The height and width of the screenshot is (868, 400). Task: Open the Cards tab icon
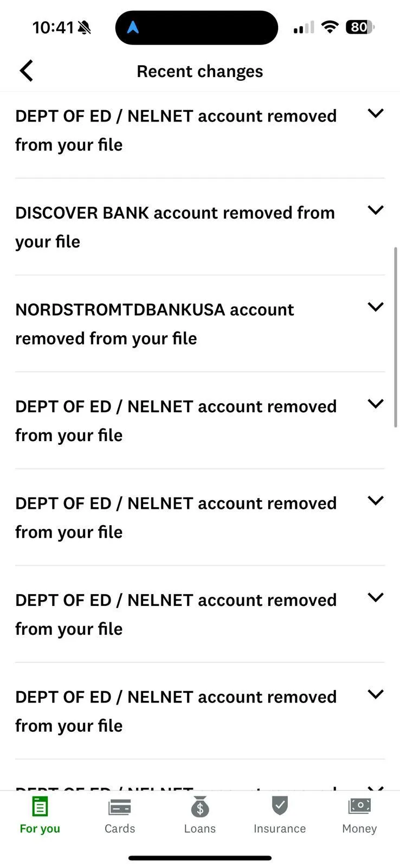pos(119,807)
